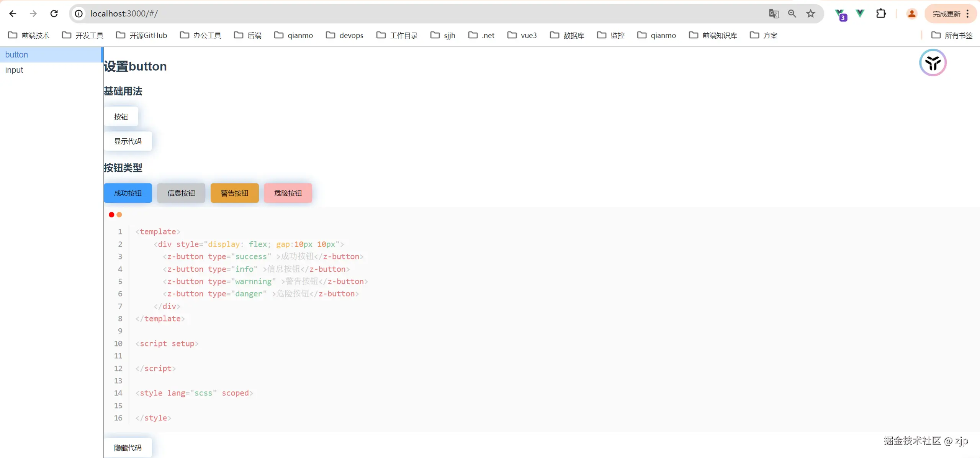This screenshot has width=980, height=458.
Task: Click the user profile avatar icon
Action: (911, 14)
